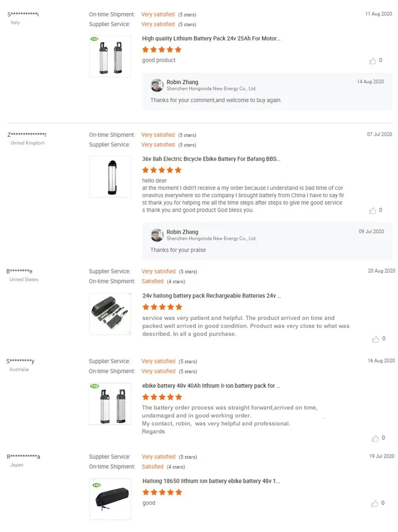Click five-star rating on the 36v 8ah review

pyautogui.click(x=162, y=170)
